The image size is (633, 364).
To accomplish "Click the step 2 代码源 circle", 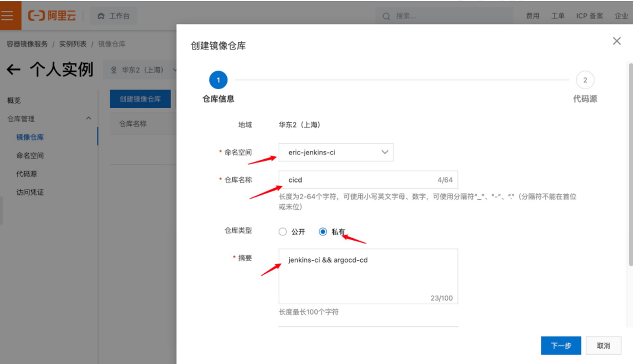I will click(x=585, y=80).
